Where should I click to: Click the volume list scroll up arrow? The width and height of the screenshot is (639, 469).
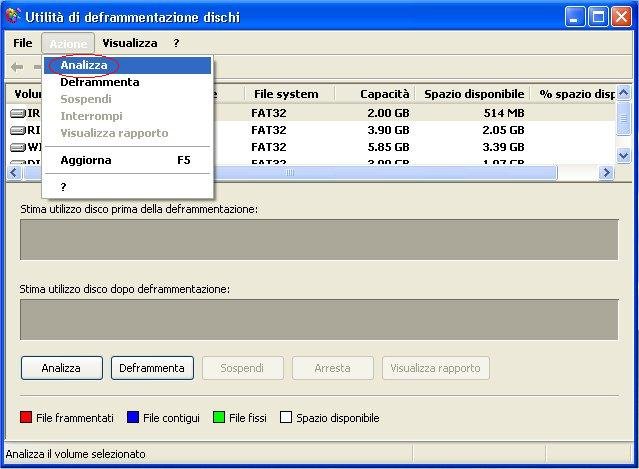624,93
